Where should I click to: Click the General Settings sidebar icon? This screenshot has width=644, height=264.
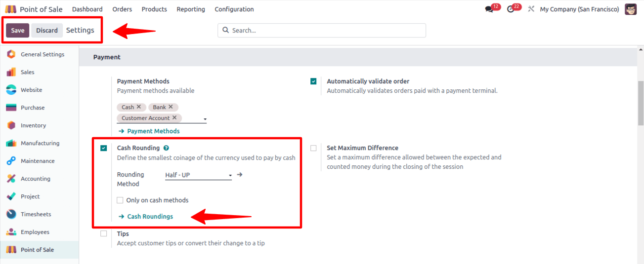[11, 54]
